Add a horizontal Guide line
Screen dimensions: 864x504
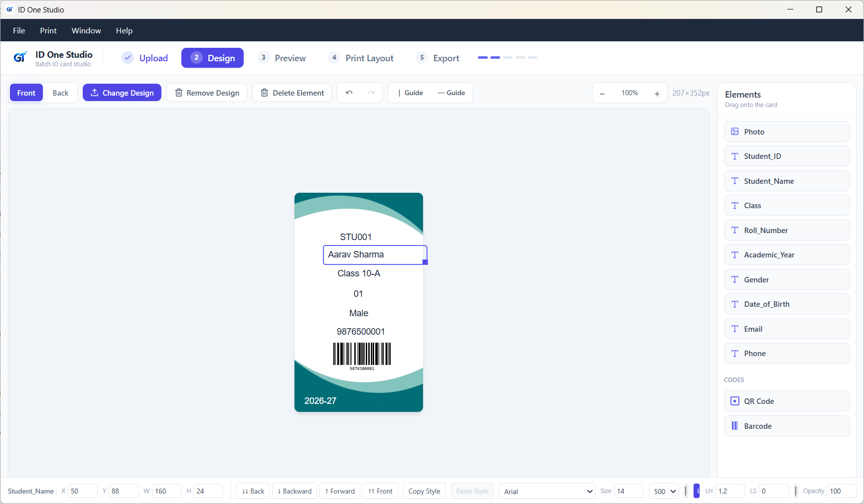pyautogui.click(x=451, y=93)
